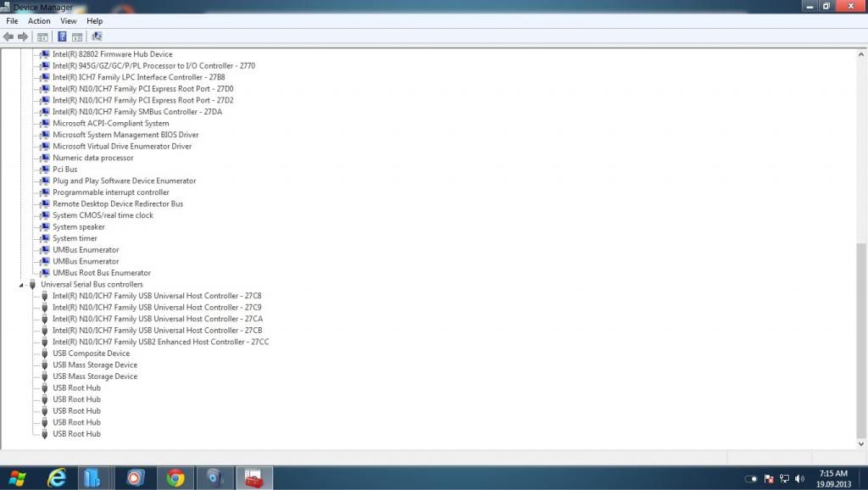This screenshot has width=868, height=490.
Task: Select Microsoft ACPI-Compliant System
Action: tap(111, 124)
